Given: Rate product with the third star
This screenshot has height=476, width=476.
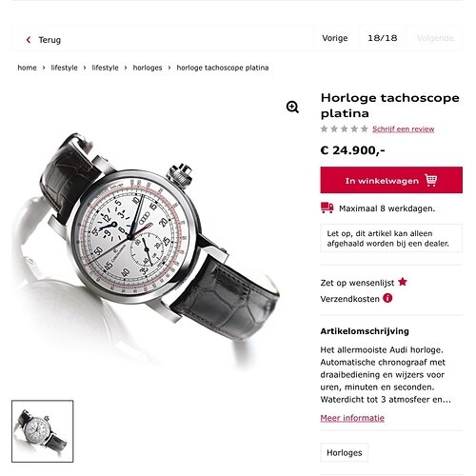Looking at the screenshot, I should pyautogui.click(x=345, y=129).
